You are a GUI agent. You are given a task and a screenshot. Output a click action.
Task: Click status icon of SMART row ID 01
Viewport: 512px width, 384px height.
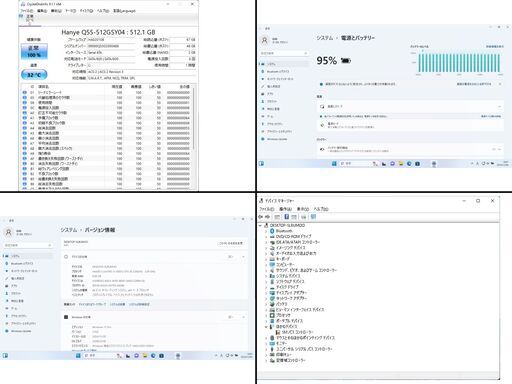[x=25, y=93]
